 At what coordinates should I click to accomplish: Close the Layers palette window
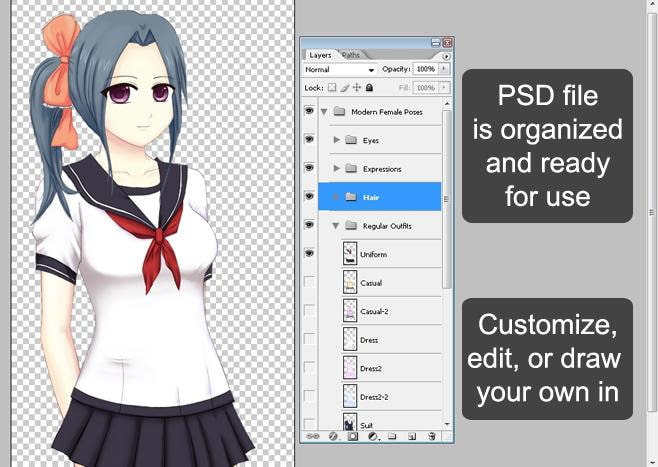[447, 42]
